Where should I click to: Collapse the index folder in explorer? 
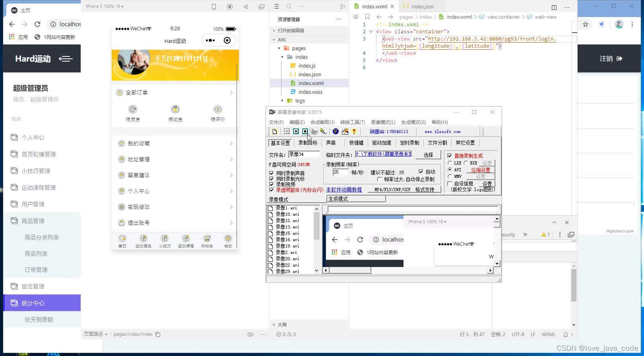tap(283, 57)
